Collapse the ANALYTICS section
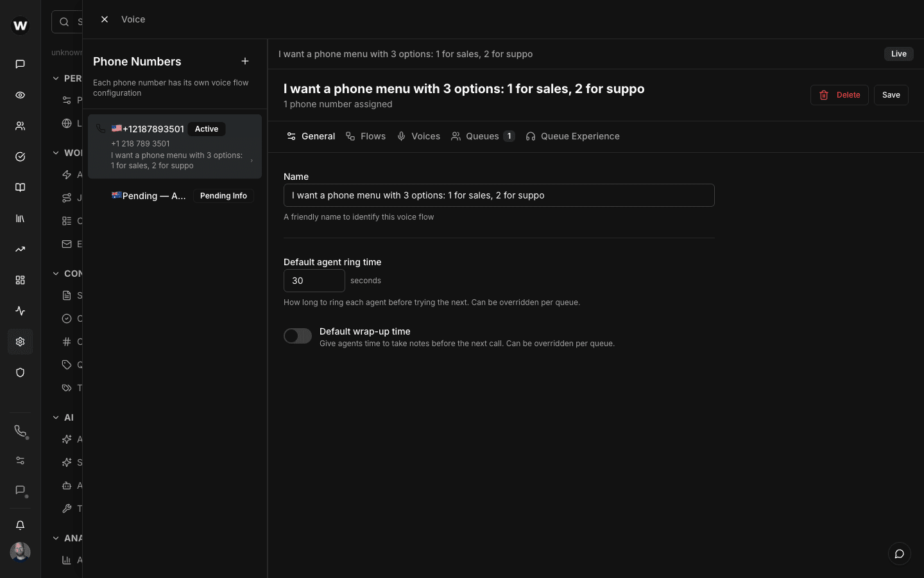 click(x=56, y=538)
